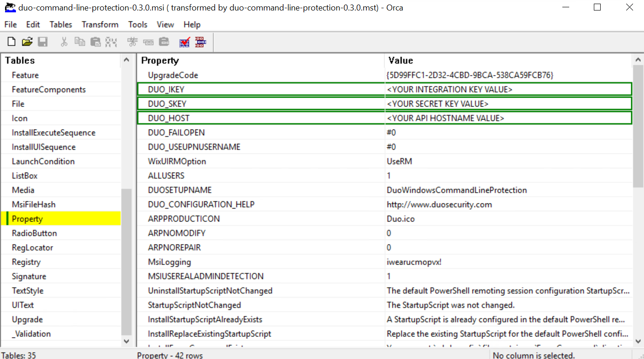Click the rightmost transform dialog toolbar icon

point(200,42)
